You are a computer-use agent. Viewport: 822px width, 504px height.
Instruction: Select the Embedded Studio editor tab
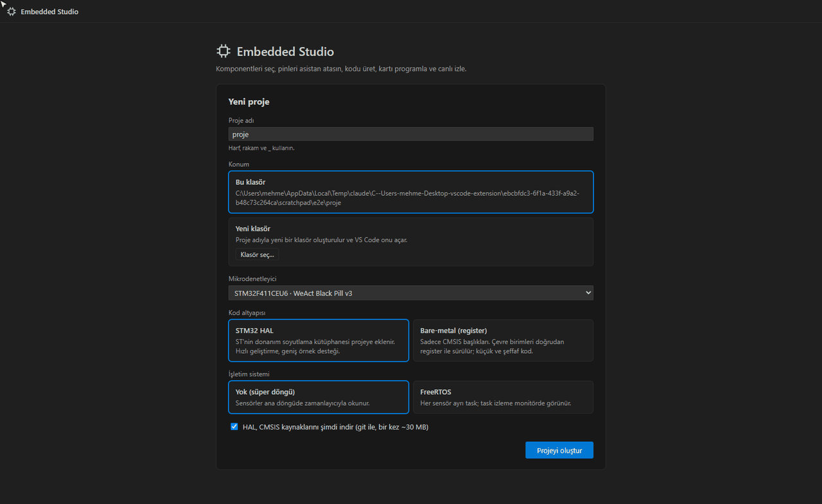43,12
